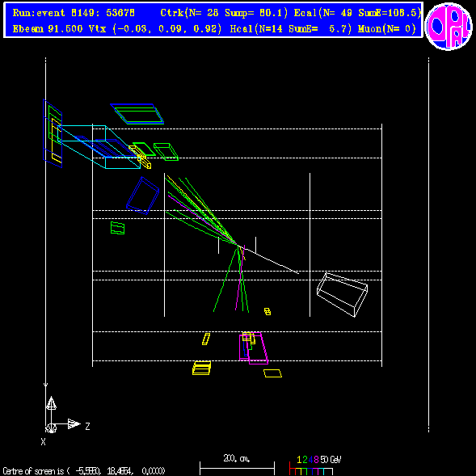The image size is (476, 476).
Task: Click the Centre of screen coordinates text
Action: click(84, 471)
